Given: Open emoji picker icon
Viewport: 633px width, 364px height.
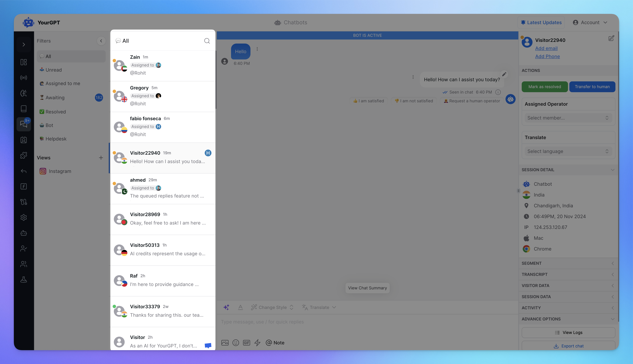Looking at the screenshot, I should click(x=236, y=343).
